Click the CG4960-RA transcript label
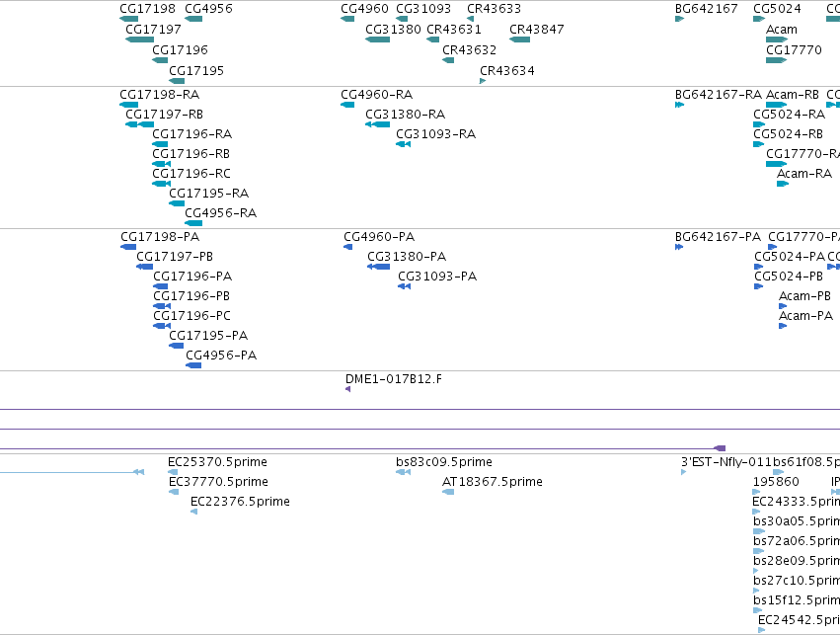The image size is (840, 635). point(377,95)
